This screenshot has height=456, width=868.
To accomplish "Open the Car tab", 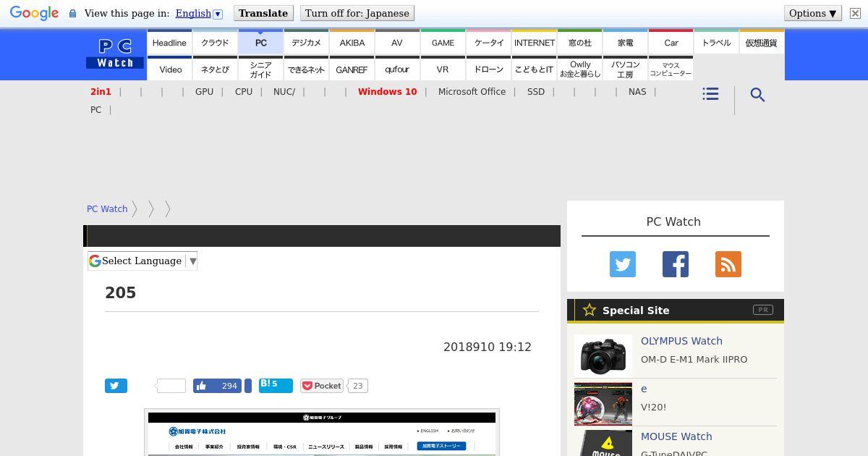I will [671, 43].
